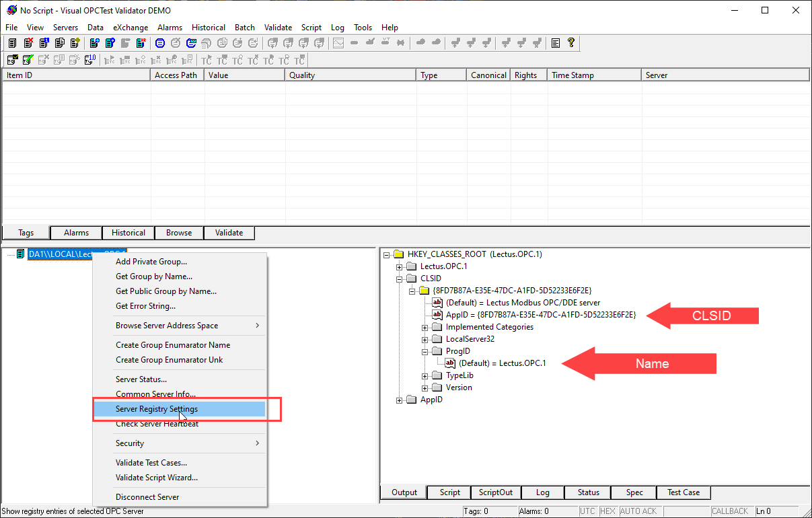This screenshot has width=812, height=518.
Task: Click the test case icon with yellow checkmark
Action: (12, 60)
